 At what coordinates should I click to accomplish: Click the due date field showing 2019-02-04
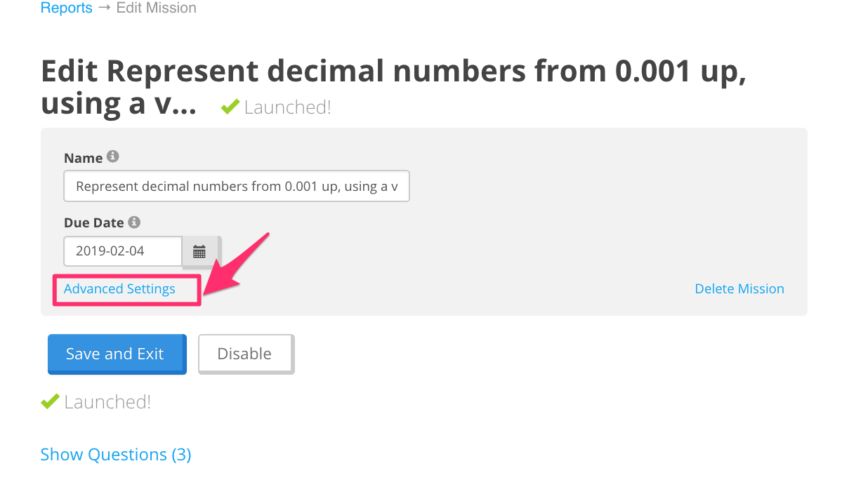click(x=123, y=251)
